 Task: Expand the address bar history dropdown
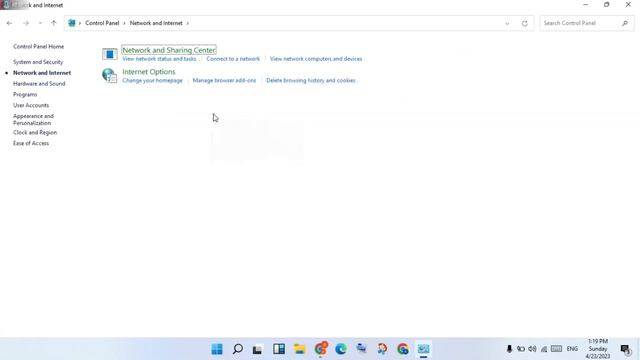point(507,23)
